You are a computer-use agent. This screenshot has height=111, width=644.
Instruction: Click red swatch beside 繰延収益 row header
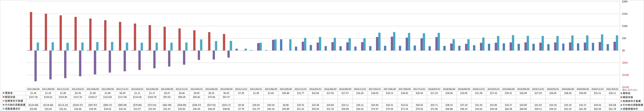click(x=4, y=97)
